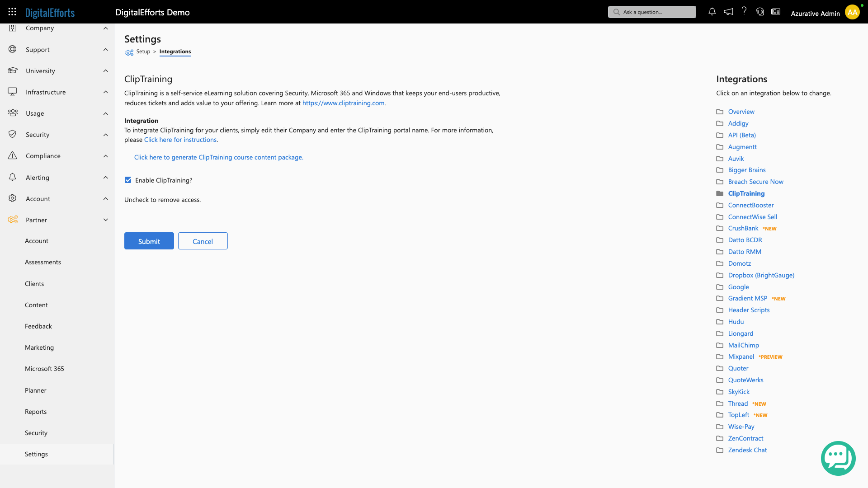The width and height of the screenshot is (868, 488).
Task: Click the Partner gears icon in the sidebar
Action: [12, 220]
